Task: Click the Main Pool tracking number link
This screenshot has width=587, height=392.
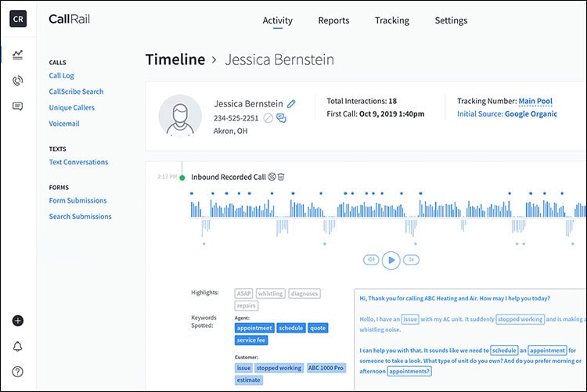Action: pos(535,101)
